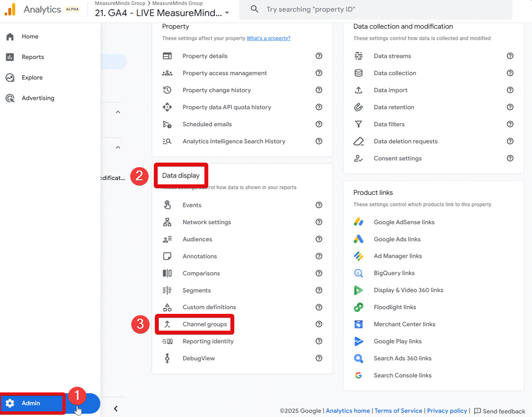Click the Search Console Google icon
This screenshot has height=417, width=532.
coord(359,375)
